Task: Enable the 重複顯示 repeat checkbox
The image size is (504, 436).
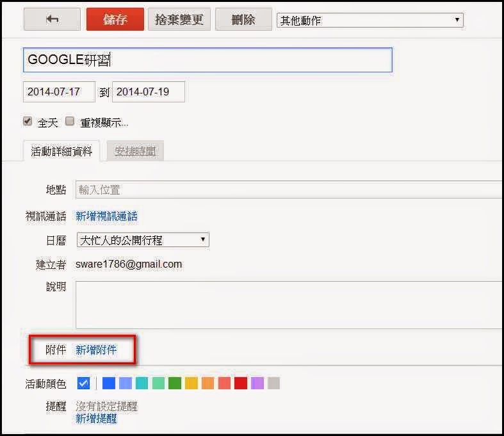Action: pos(70,122)
